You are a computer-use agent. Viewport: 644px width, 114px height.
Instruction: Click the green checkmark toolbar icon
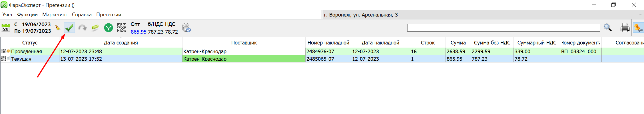click(69, 28)
